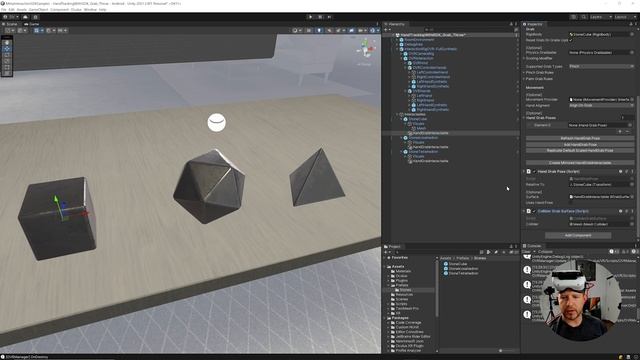640x360 pixels.
Task: Select the Console tab
Action: pyautogui.click(x=532, y=246)
